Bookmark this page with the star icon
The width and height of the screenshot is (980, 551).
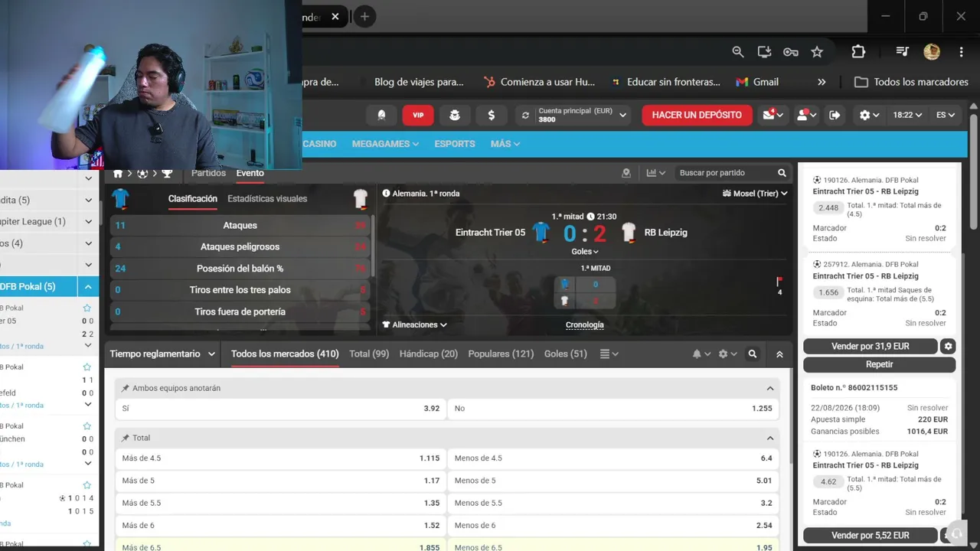pos(817,51)
